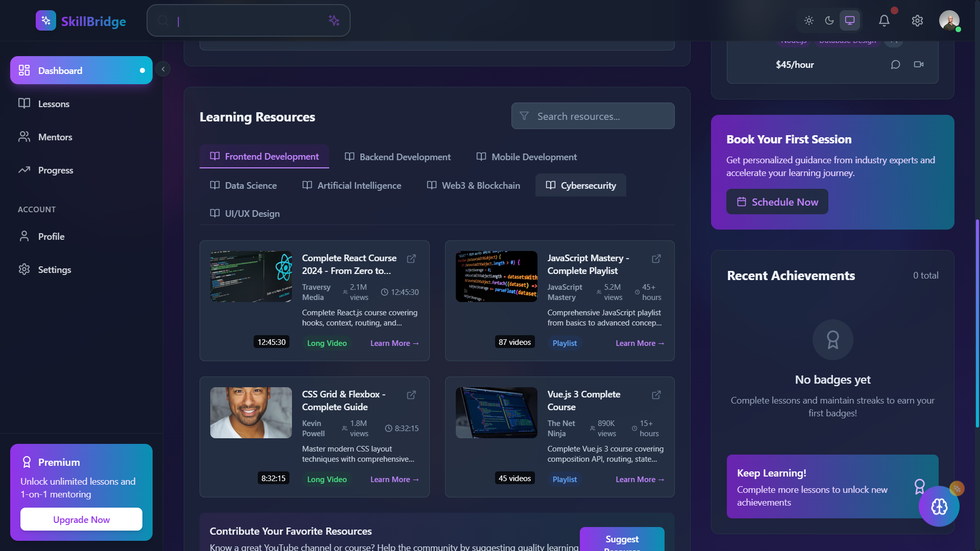Switch to the light theme sun icon
The width and height of the screenshot is (980, 551).
[x=809, y=21]
